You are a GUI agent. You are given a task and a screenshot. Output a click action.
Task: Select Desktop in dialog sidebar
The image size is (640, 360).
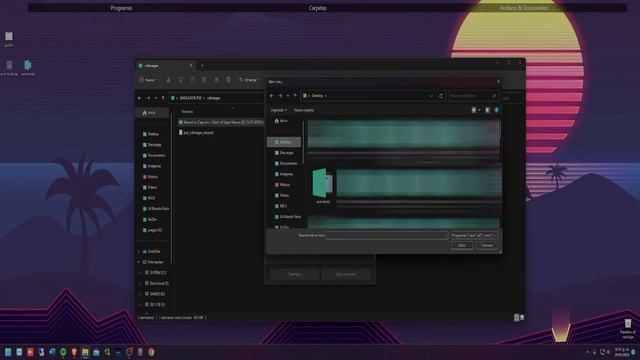click(x=284, y=142)
